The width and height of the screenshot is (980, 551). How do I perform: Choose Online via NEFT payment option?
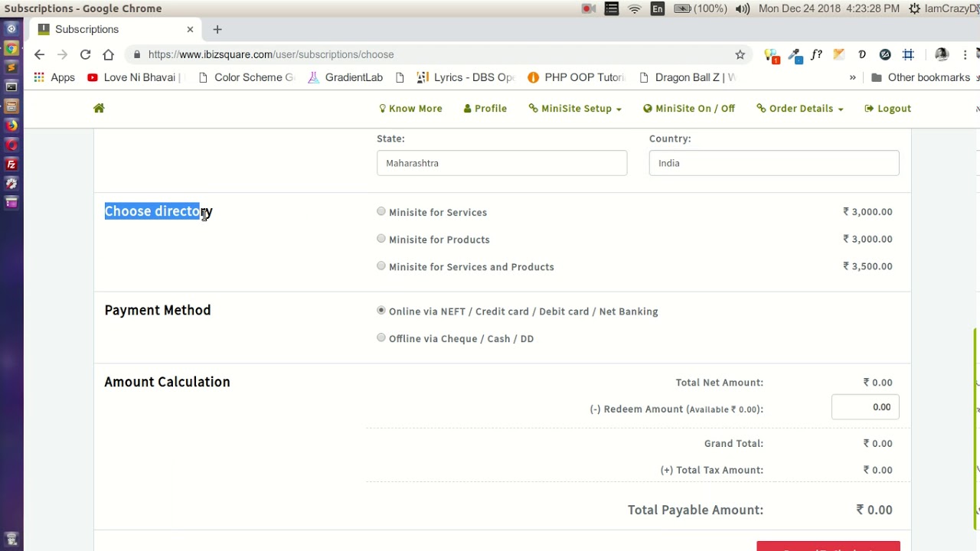[x=381, y=310]
